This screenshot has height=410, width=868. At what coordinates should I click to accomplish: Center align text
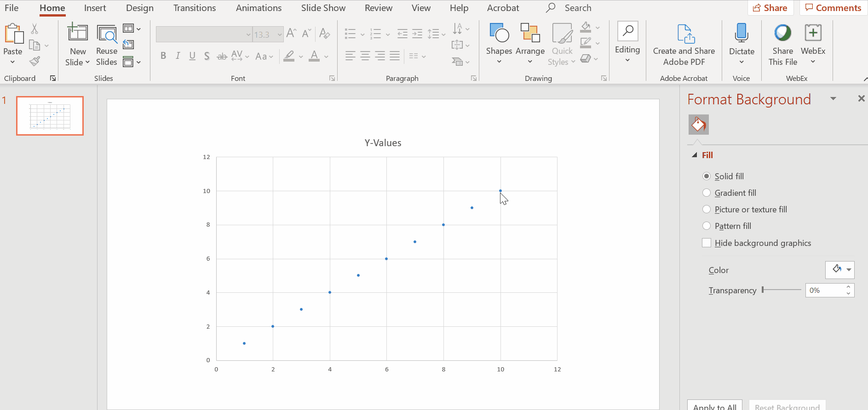(x=365, y=56)
